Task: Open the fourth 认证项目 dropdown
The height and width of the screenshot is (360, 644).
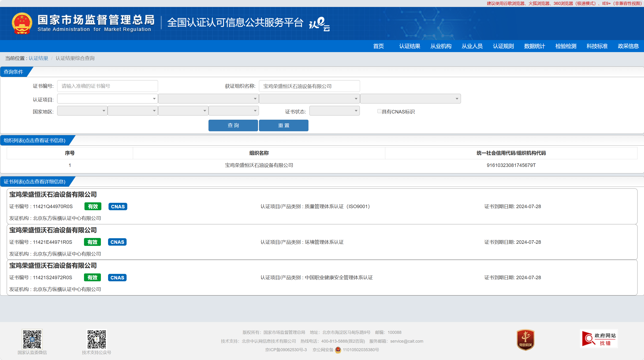Action: tap(411, 99)
